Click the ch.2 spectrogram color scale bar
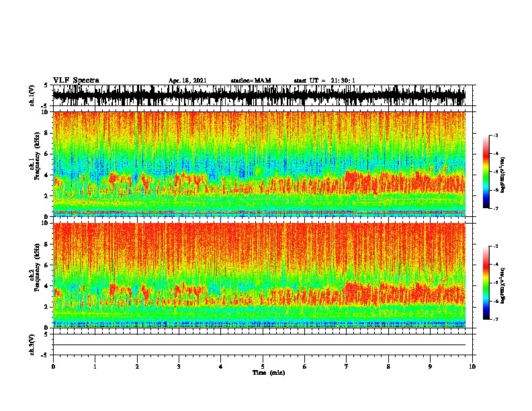The image size is (532, 411). (x=486, y=283)
